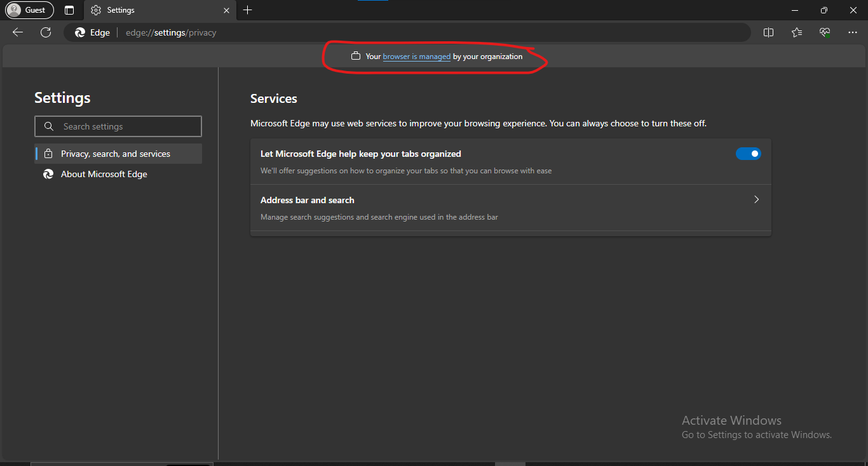The image size is (868, 466).
Task: Click the Edge logo in address bar
Action: 80,32
